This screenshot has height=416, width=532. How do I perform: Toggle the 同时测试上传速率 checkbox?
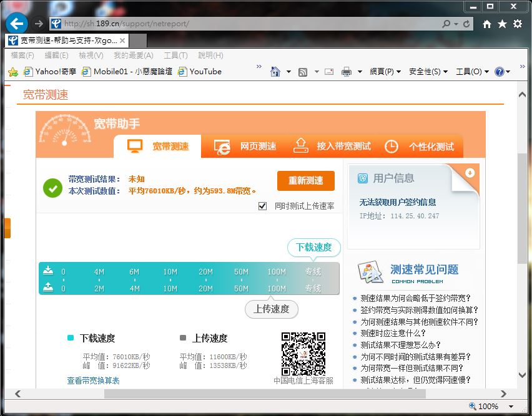click(263, 206)
